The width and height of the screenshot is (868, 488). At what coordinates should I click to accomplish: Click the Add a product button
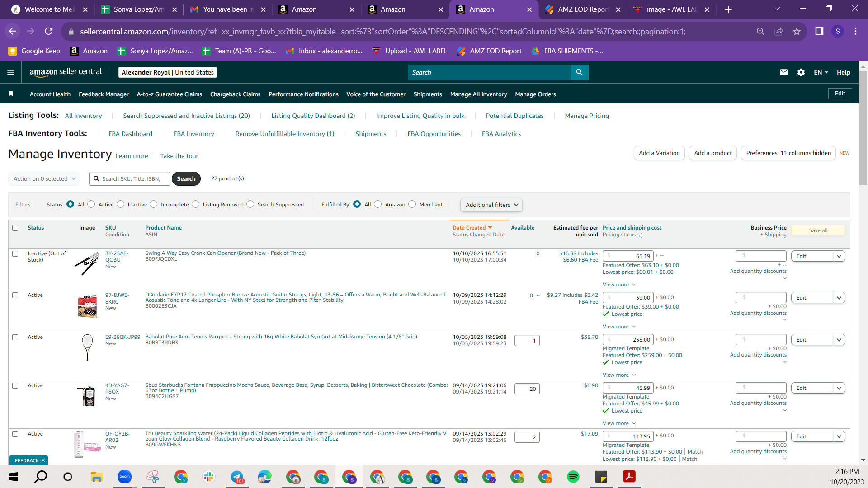click(x=713, y=153)
